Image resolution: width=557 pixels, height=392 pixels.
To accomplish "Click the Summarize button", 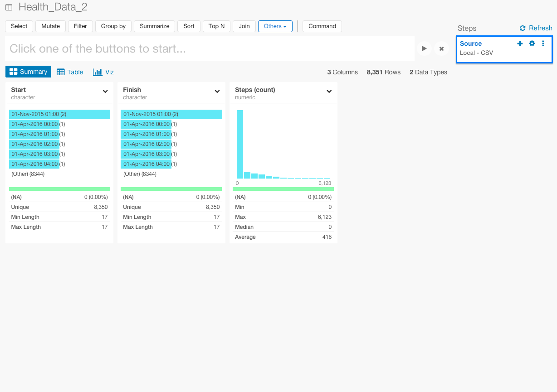I will [x=154, y=26].
